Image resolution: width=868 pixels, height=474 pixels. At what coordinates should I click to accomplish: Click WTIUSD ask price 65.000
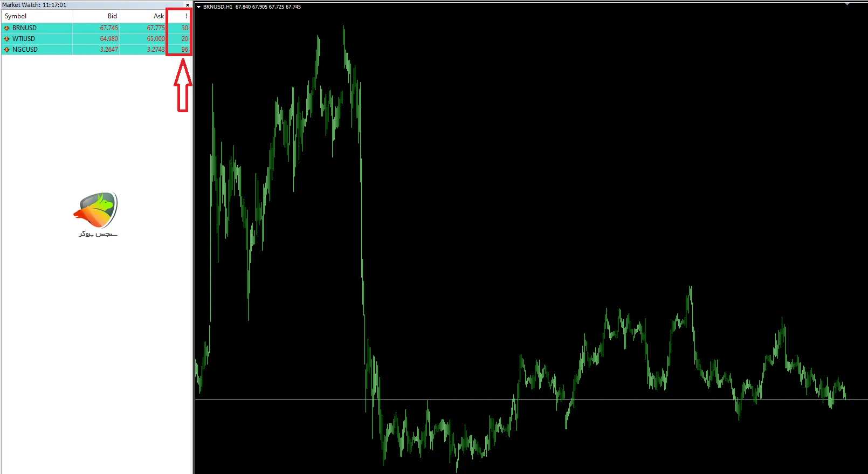click(156, 39)
